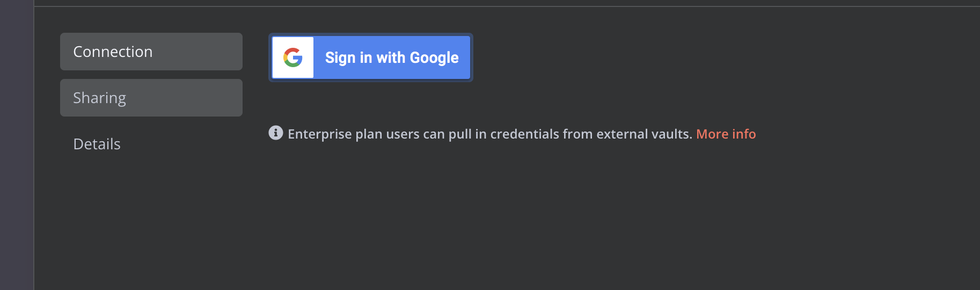The height and width of the screenshot is (290, 980).
Task: Click the 'Sign in with Google' label text
Action: pyautogui.click(x=392, y=57)
